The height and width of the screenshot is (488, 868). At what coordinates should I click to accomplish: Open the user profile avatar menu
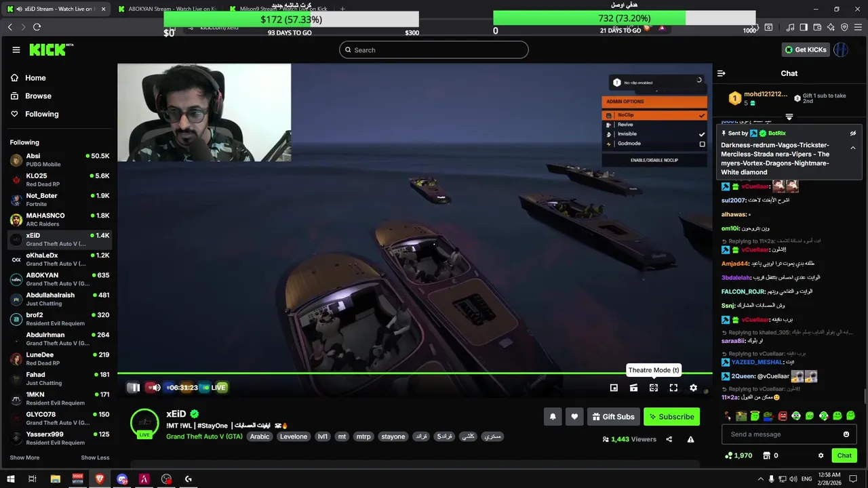pyautogui.click(x=841, y=49)
